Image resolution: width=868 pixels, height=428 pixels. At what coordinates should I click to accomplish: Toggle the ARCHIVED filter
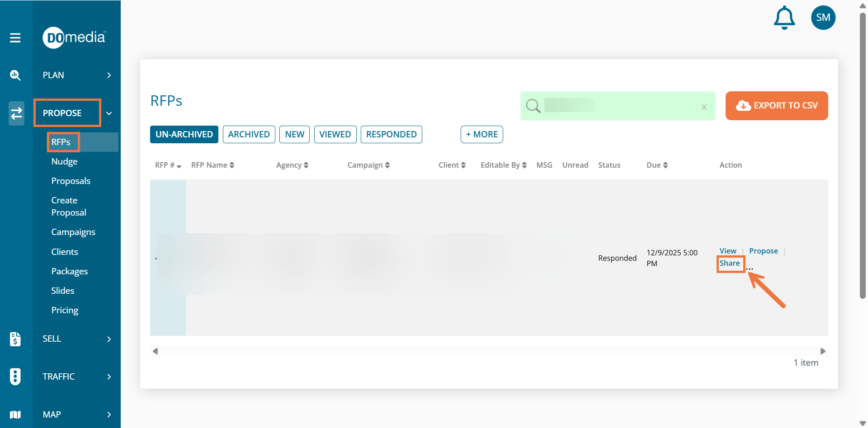click(x=249, y=135)
